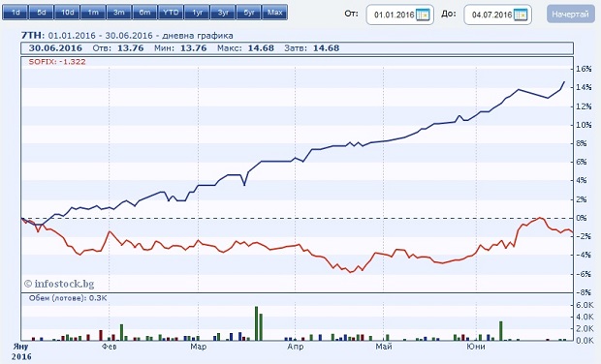Image resolution: width=601 pixels, height=364 pixels.
Task: Click the Мин: 13.76 minimum value
Action: [180, 48]
